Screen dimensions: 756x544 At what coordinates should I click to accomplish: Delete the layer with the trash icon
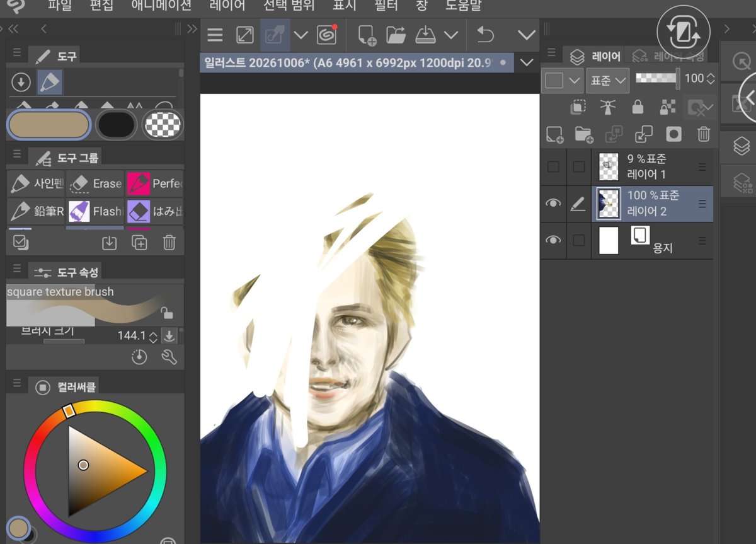[x=704, y=134]
